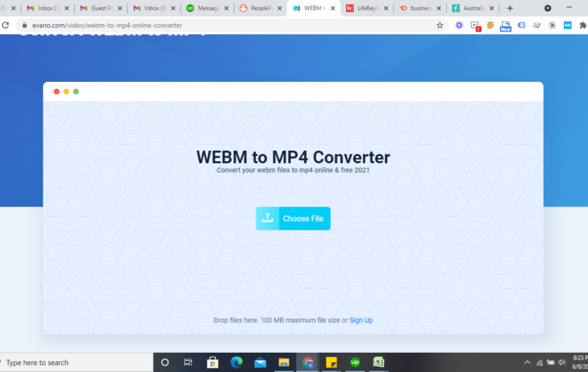Viewport: 588px width, 372px height.
Task: Switch to the business tab
Action: (420, 8)
